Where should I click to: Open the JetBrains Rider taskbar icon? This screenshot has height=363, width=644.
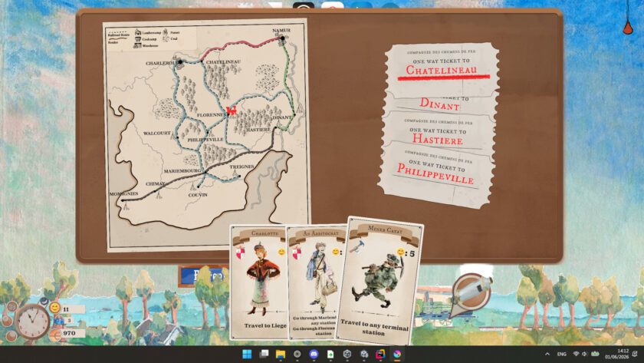coord(380,354)
